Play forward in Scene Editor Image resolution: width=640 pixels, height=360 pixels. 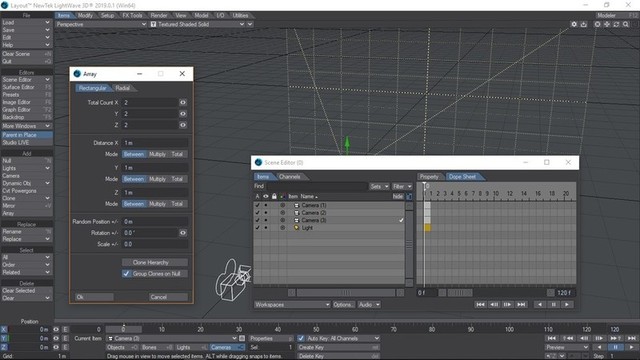pos(567,304)
